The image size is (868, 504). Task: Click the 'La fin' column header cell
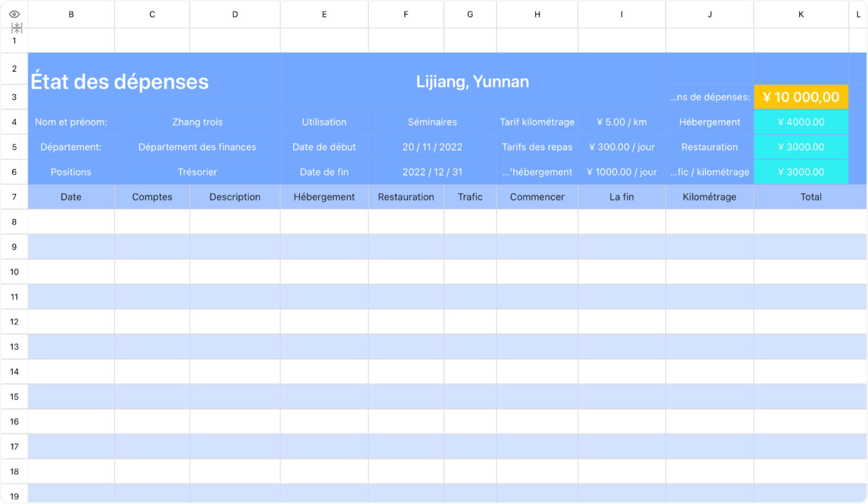coord(622,197)
